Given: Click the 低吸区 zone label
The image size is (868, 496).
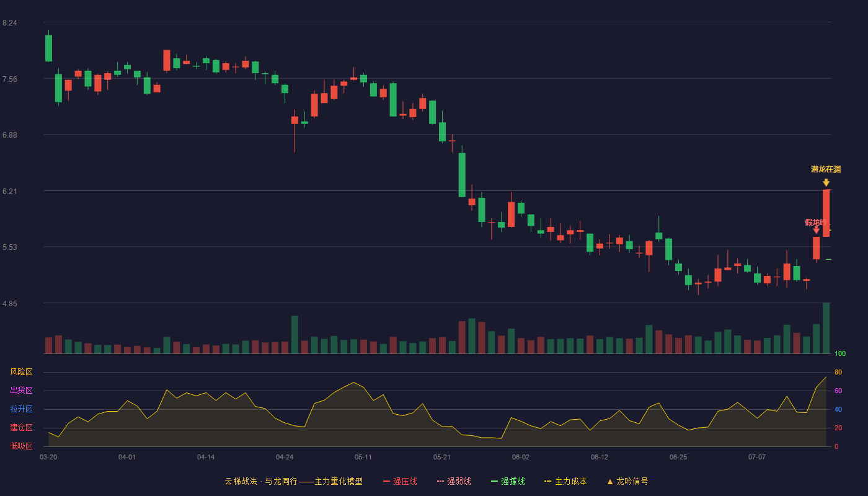Looking at the screenshot, I should point(21,446).
